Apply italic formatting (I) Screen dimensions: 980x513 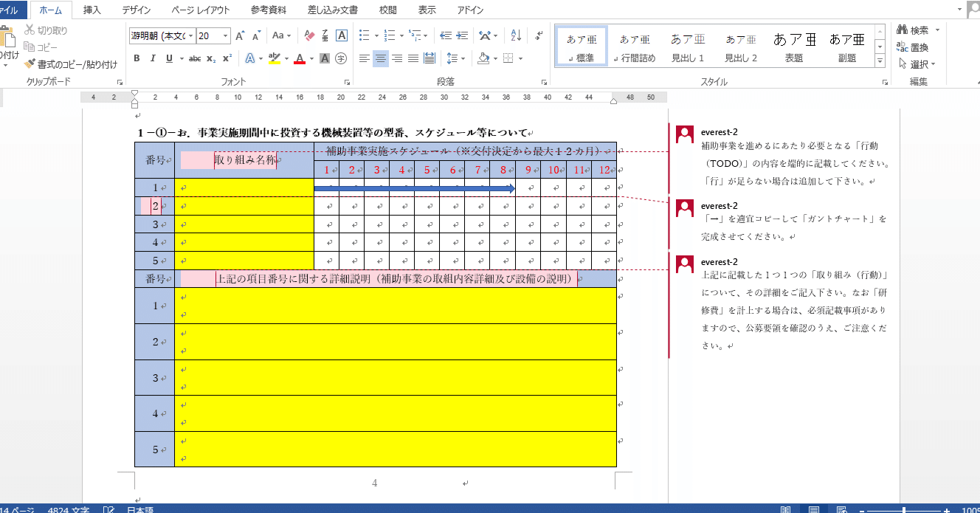tap(153, 58)
